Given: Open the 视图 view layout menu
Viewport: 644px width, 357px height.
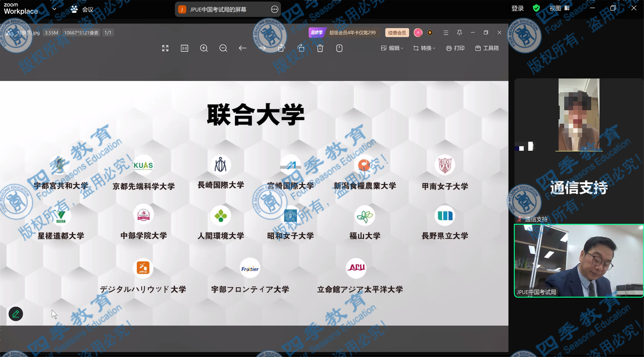Looking at the screenshot, I should tap(559, 8).
